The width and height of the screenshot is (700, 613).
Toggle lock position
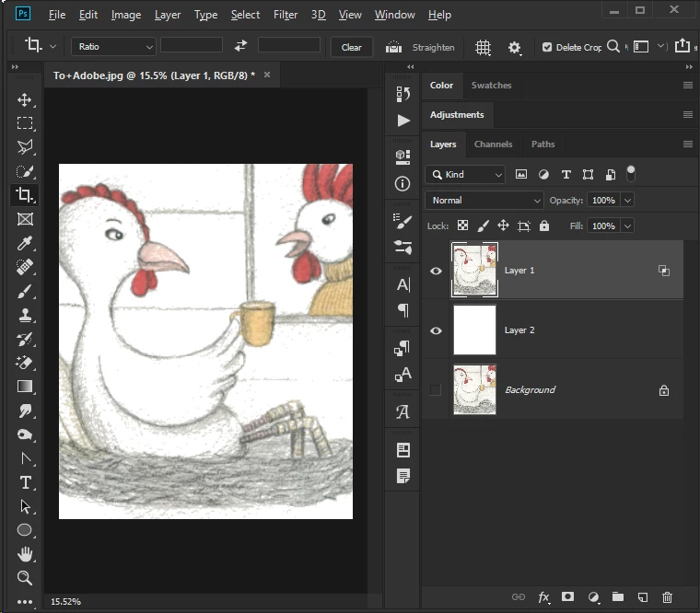503,226
